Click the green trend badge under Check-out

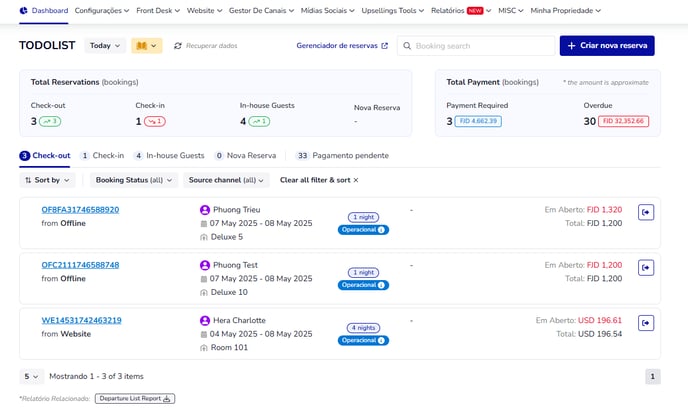[x=50, y=122]
